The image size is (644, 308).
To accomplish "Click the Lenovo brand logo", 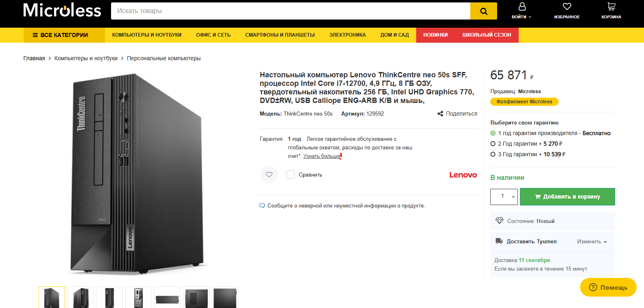I will point(463,175).
